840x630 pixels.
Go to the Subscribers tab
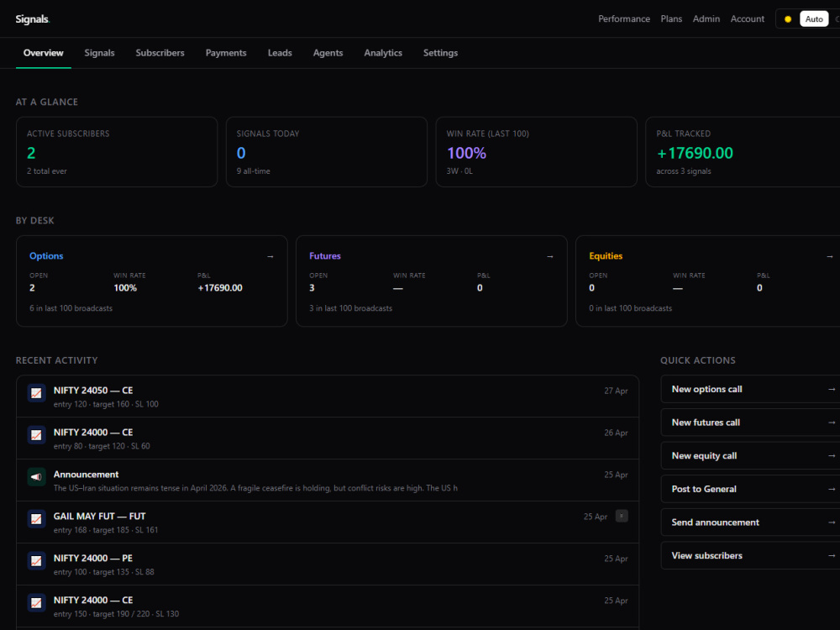[x=160, y=53]
